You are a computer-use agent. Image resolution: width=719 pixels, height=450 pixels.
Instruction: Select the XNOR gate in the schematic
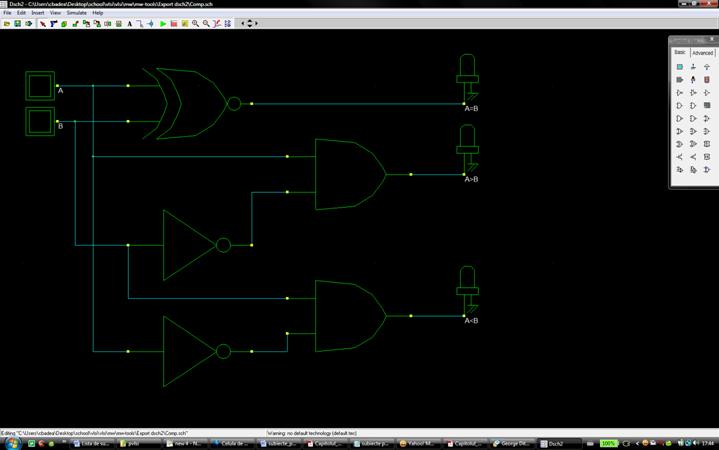190,104
